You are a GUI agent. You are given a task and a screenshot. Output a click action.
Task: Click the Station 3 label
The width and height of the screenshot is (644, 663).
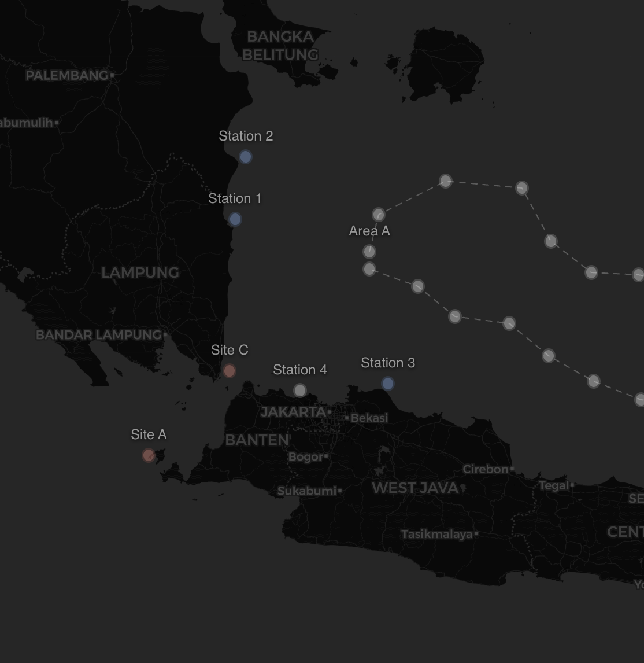(387, 363)
